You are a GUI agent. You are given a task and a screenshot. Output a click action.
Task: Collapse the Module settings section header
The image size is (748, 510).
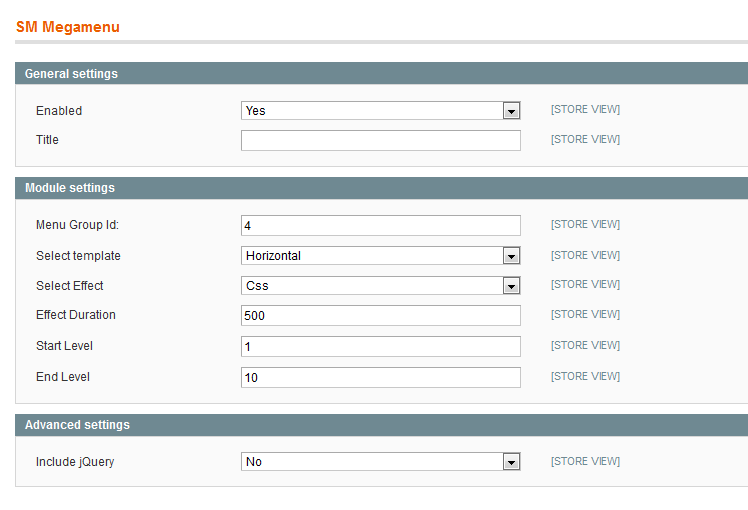[x=382, y=188]
